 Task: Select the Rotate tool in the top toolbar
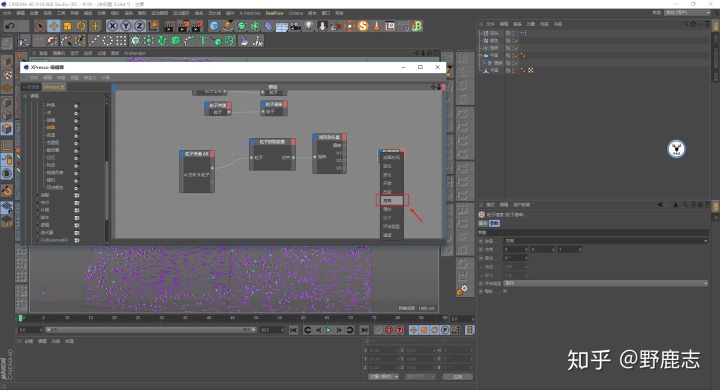[x=81, y=26]
